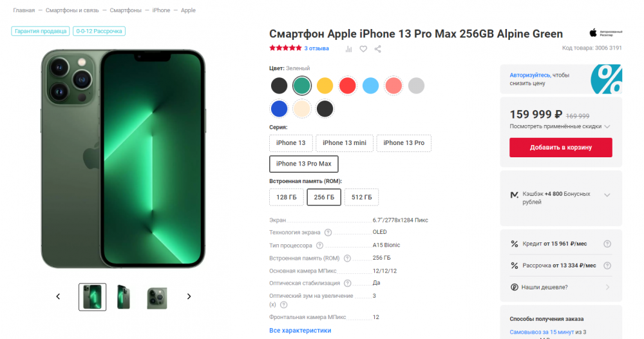Choose the iPhone 13 mini series option
This screenshot has width=644, height=339.
coord(344,143)
